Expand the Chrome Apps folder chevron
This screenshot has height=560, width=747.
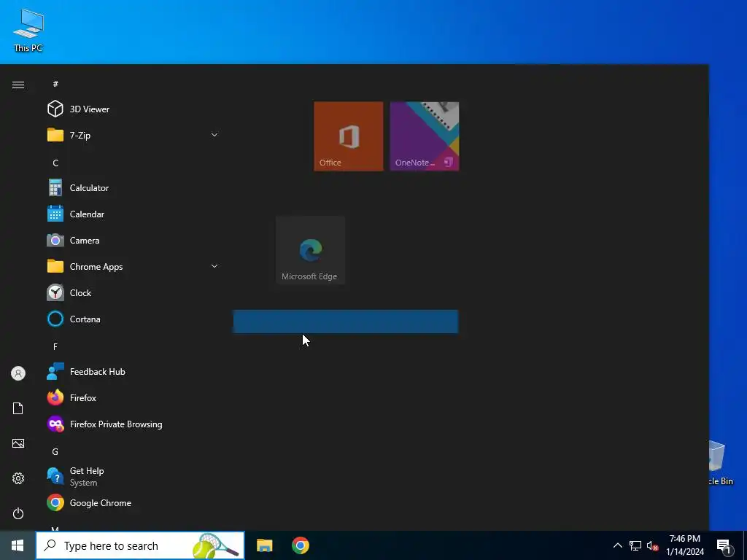[214, 266]
